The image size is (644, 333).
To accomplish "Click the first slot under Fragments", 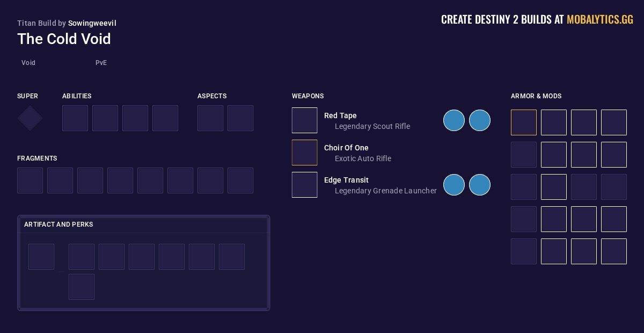I will pos(30,180).
